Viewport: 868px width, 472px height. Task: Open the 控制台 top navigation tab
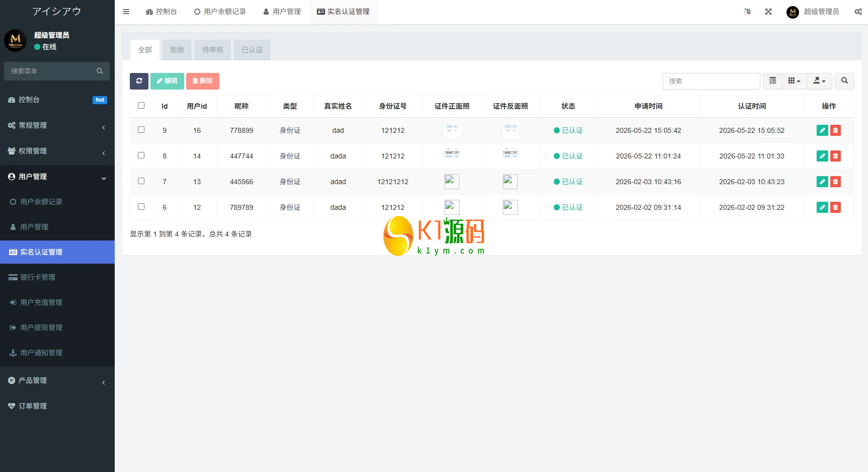click(162, 12)
